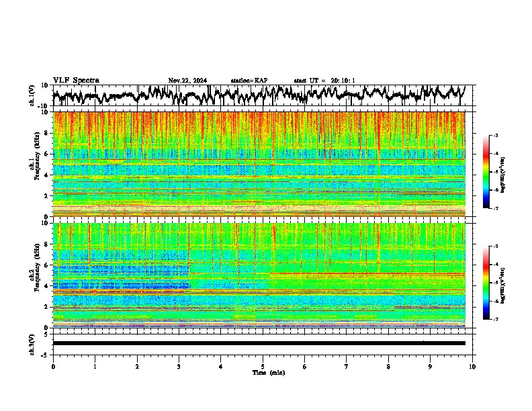Click the "Time (min)" axis label

pyautogui.click(x=269, y=373)
